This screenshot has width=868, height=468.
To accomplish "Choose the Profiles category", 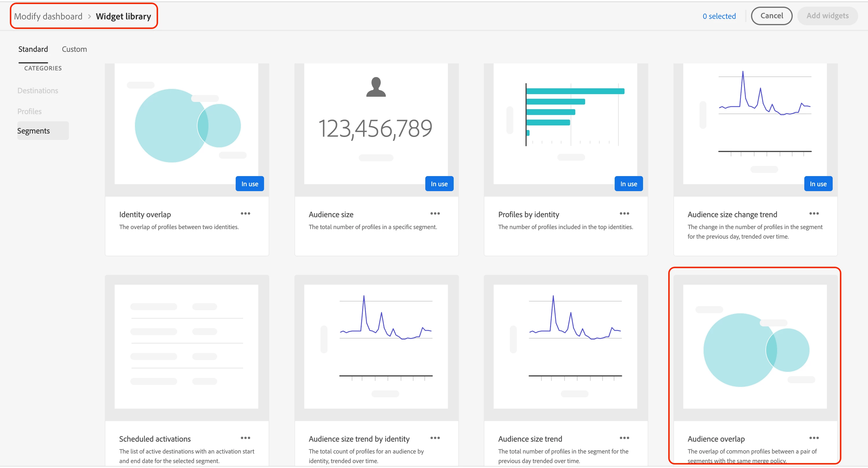I will pos(30,111).
